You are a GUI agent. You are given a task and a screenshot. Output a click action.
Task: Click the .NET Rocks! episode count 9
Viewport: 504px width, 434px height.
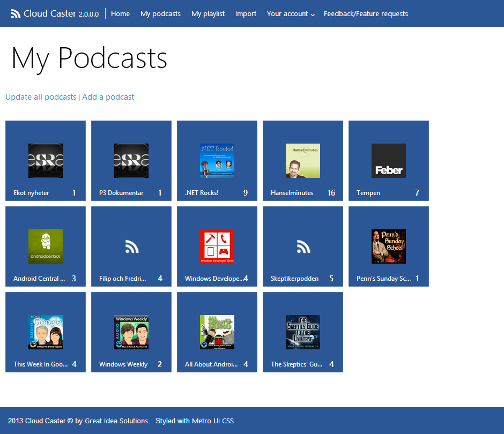tap(246, 193)
